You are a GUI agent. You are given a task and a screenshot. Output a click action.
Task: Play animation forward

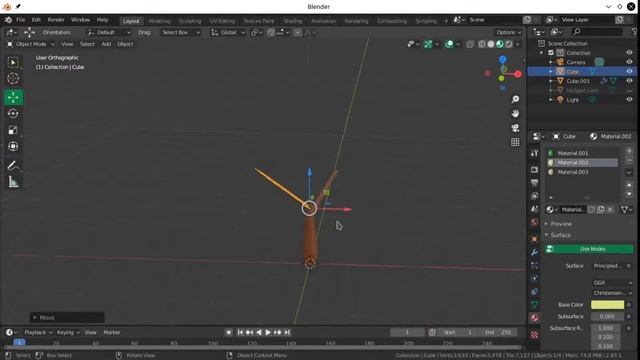[x=268, y=332]
